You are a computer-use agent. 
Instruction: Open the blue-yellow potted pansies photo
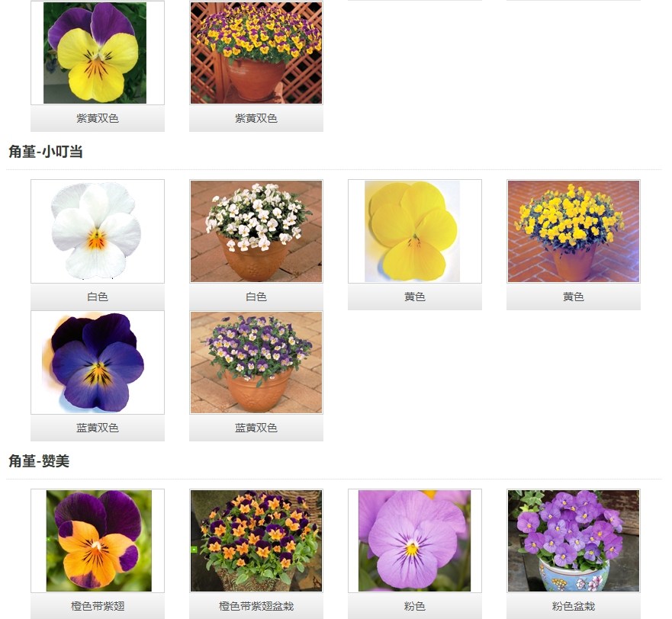256,362
